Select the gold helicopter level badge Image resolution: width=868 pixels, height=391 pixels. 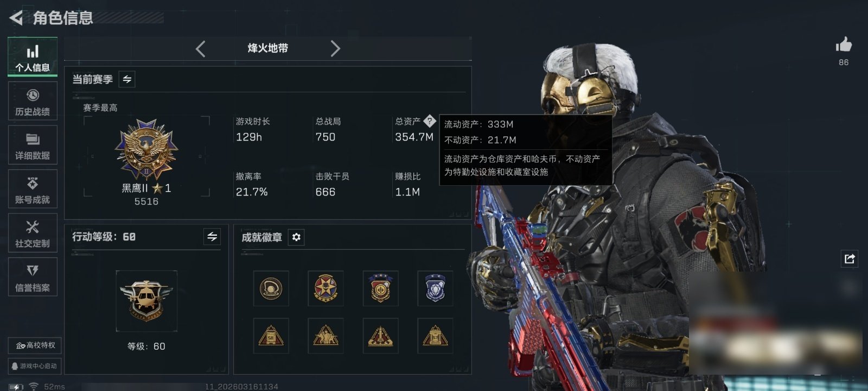(146, 301)
